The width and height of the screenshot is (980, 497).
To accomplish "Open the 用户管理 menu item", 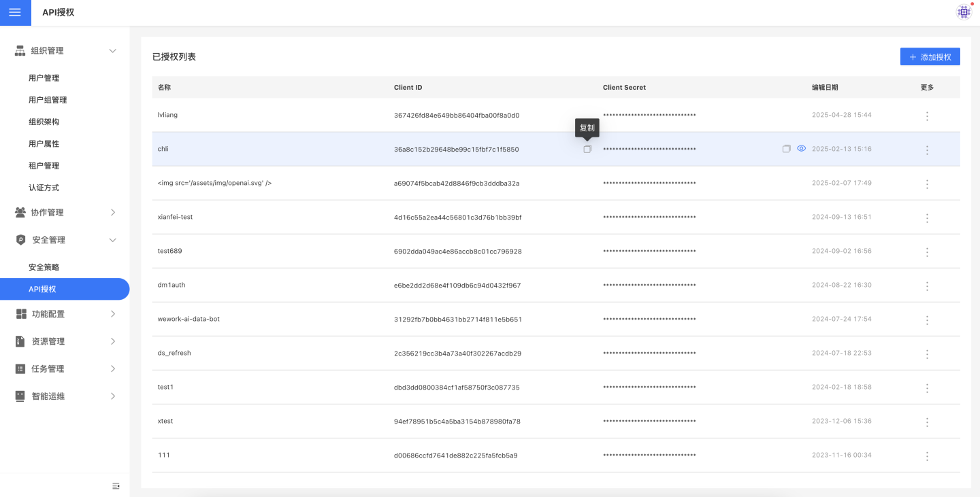I will [44, 78].
